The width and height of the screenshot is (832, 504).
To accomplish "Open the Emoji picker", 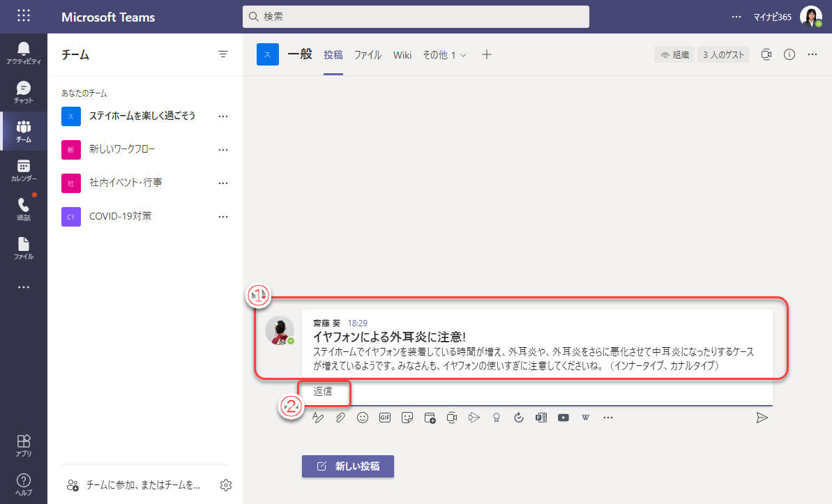I will coord(363,418).
